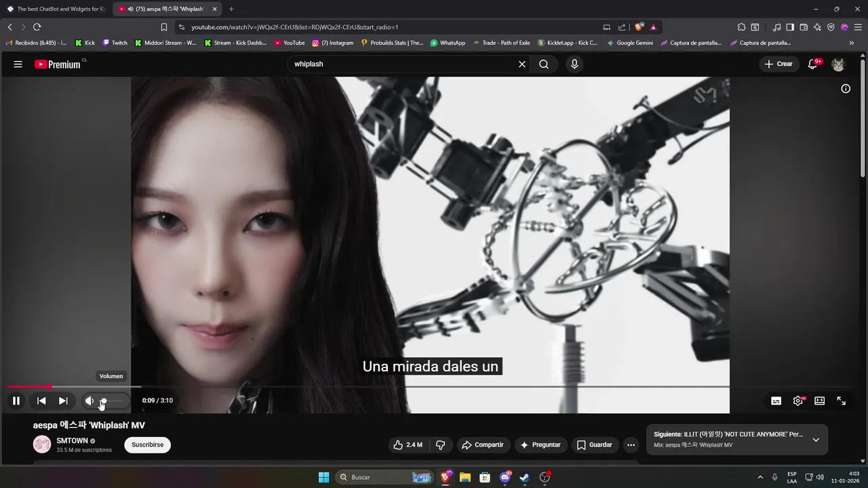This screenshot has width=868, height=488.
Task: Open the Crear menu
Action: (x=778, y=64)
